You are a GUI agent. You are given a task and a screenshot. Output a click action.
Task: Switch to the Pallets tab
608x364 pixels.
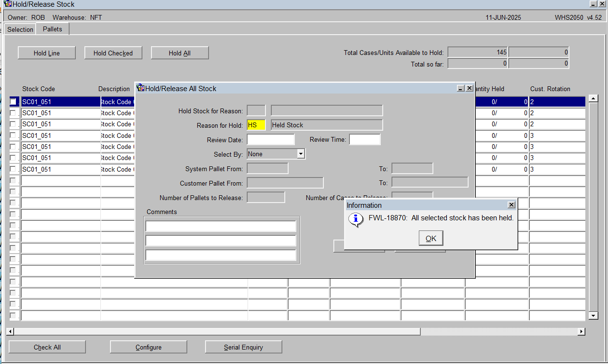pos(53,29)
